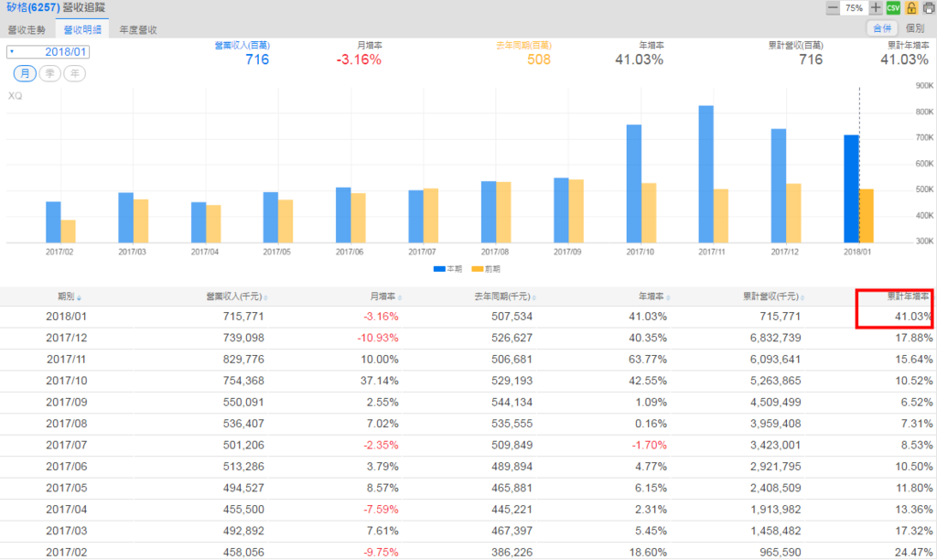Open the 2018/01 period dropdown

coord(48,52)
